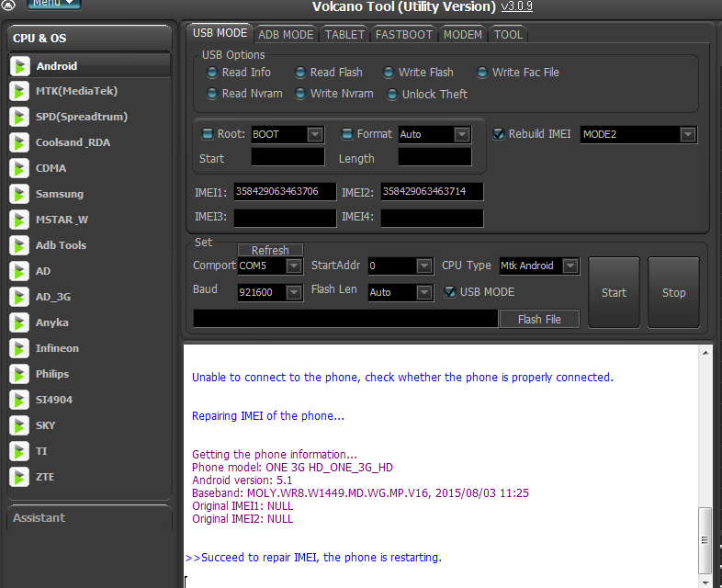Screen dimensions: 722x588
Task: Open the Format Auto dropdown
Action: click(x=462, y=134)
